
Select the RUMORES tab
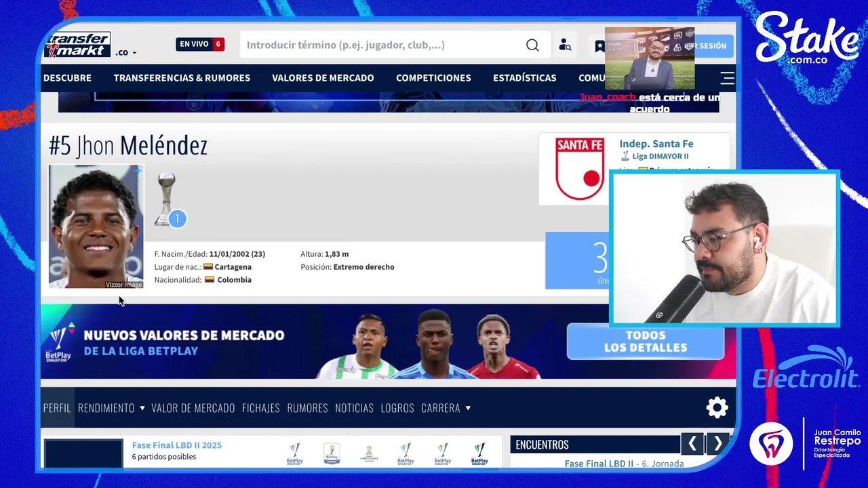click(x=307, y=408)
